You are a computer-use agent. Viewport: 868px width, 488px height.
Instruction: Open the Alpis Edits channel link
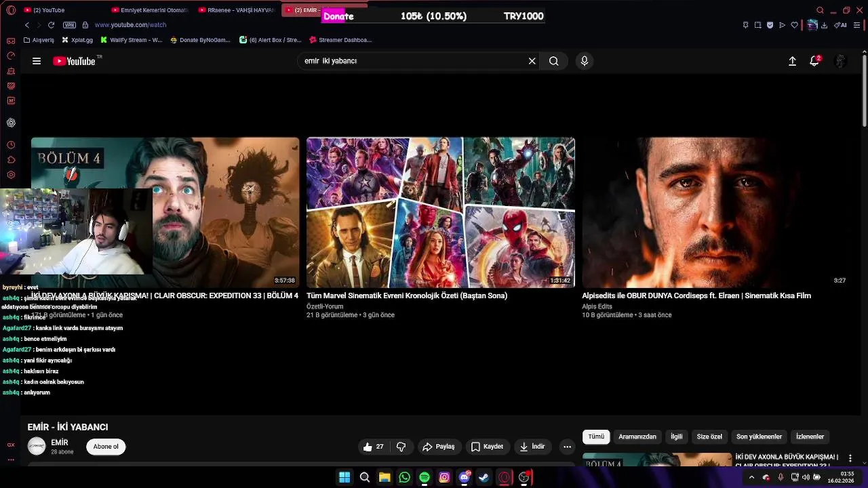pyautogui.click(x=597, y=306)
